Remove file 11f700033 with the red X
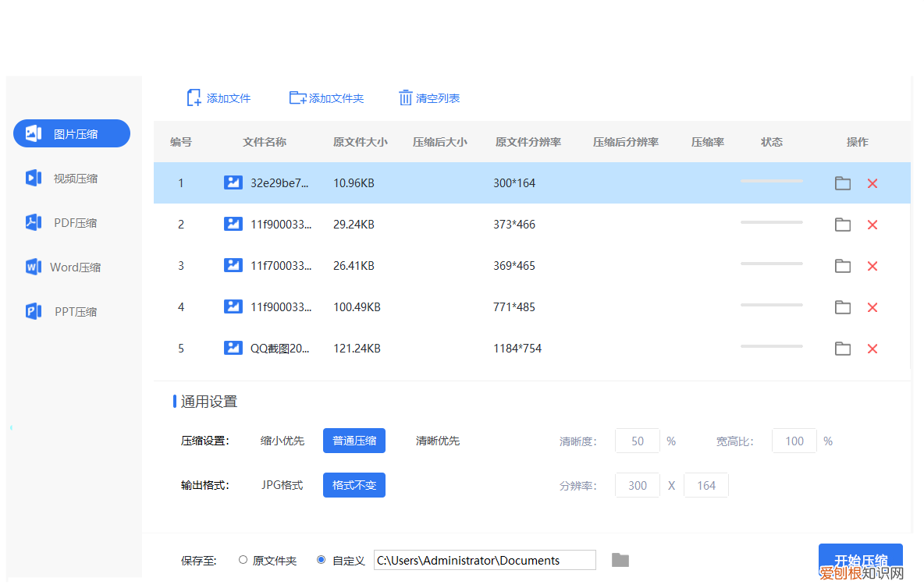The width and height of the screenshot is (924, 588). [872, 265]
